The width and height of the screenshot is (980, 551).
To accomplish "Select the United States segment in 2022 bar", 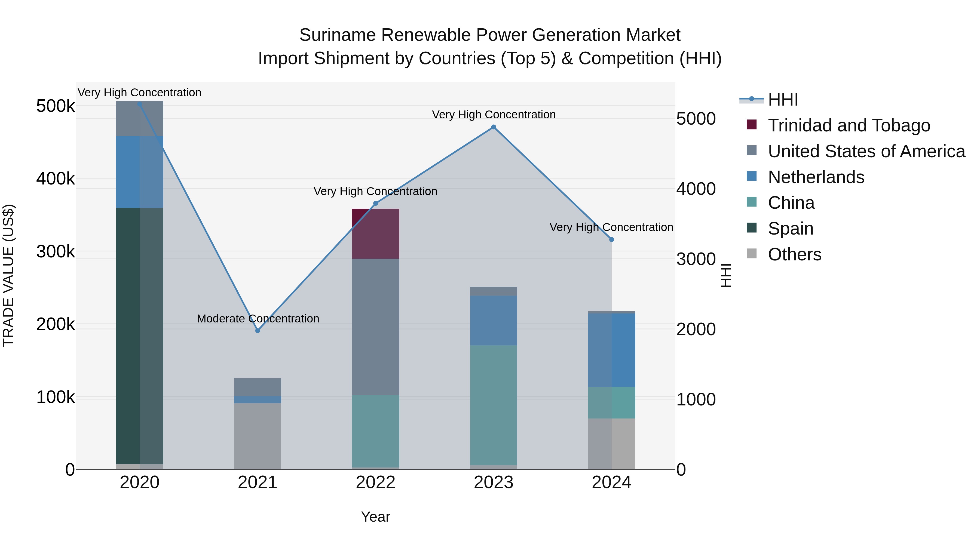I will click(375, 327).
